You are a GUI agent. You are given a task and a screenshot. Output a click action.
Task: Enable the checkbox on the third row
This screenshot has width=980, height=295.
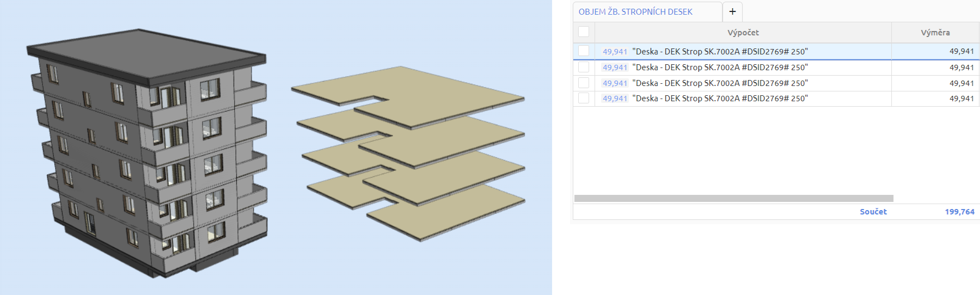click(584, 83)
